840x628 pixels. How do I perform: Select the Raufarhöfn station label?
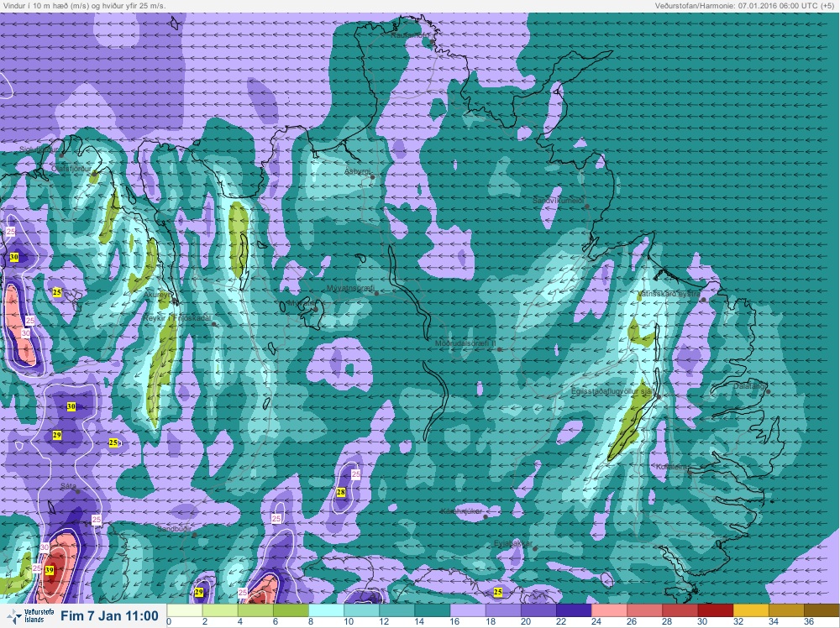(x=411, y=34)
